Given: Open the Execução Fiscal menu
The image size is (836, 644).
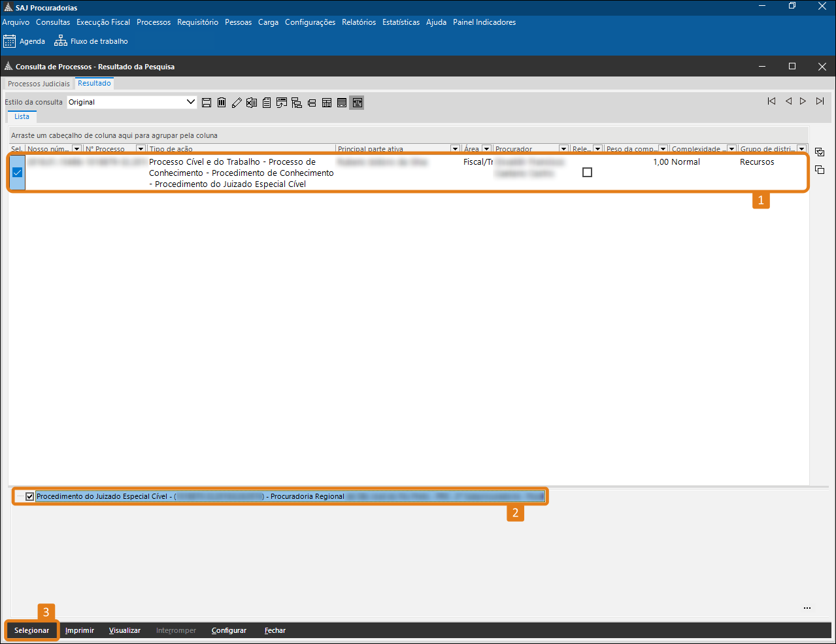Looking at the screenshot, I should coord(103,22).
